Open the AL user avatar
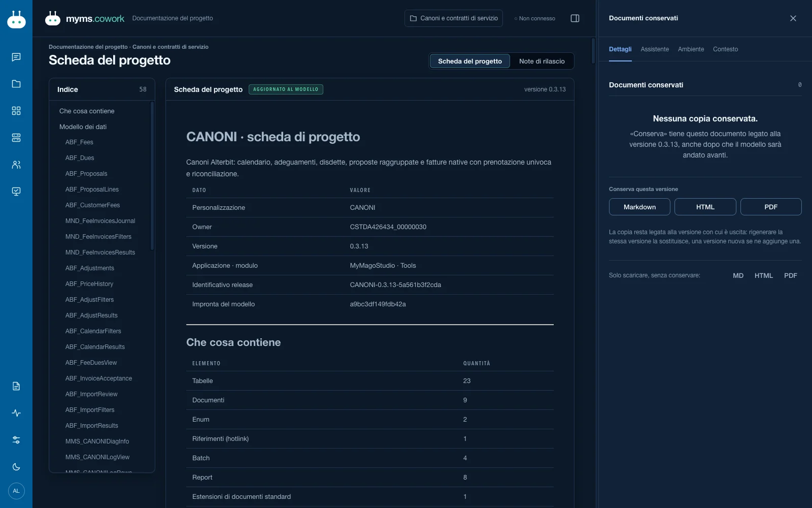The width and height of the screenshot is (812, 508). coord(16,491)
